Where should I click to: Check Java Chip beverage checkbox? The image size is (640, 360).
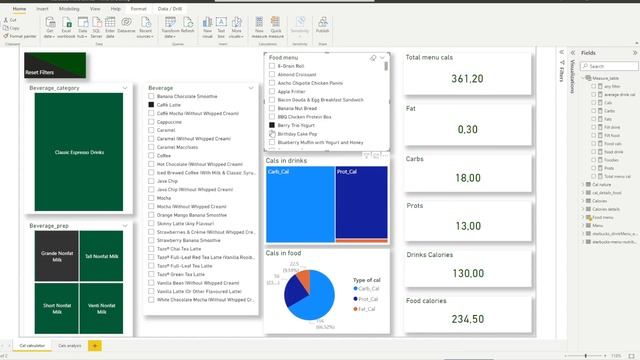pyautogui.click(x=151, y=181)
